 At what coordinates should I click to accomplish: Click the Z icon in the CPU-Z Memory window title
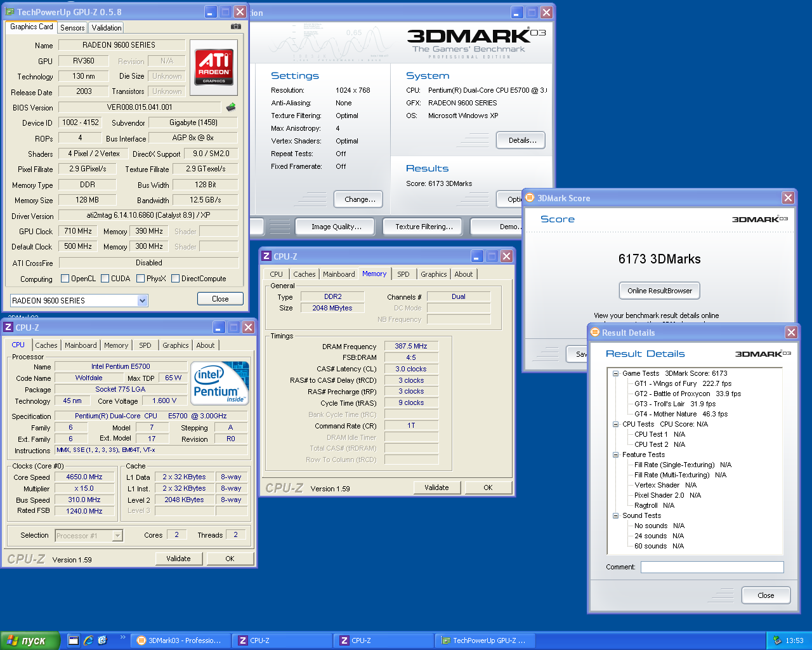coord(267,256)
